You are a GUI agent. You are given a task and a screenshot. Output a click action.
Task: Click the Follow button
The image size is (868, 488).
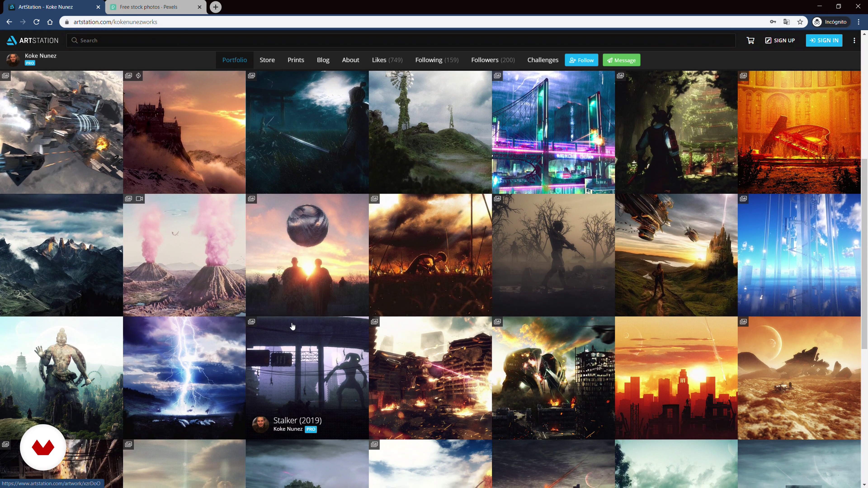click(x=582, y=60)
